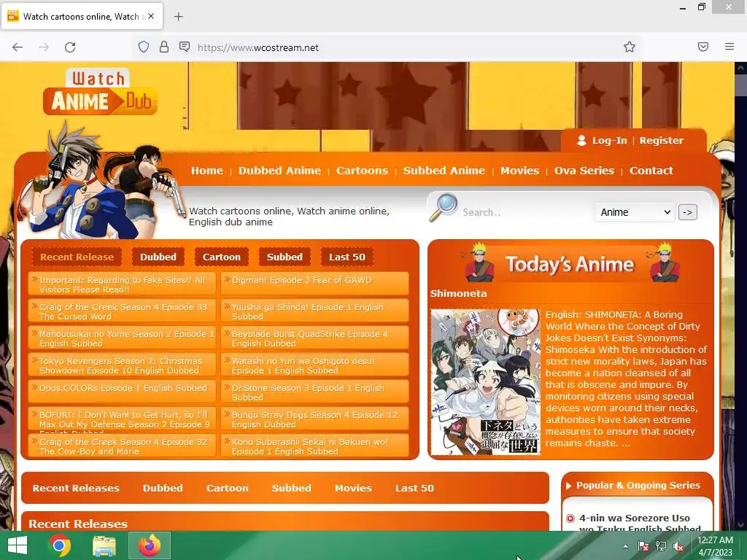The image size is (747, 560).
Task: Launch Google Chrome from taskbar
Action: coord(60,545)
